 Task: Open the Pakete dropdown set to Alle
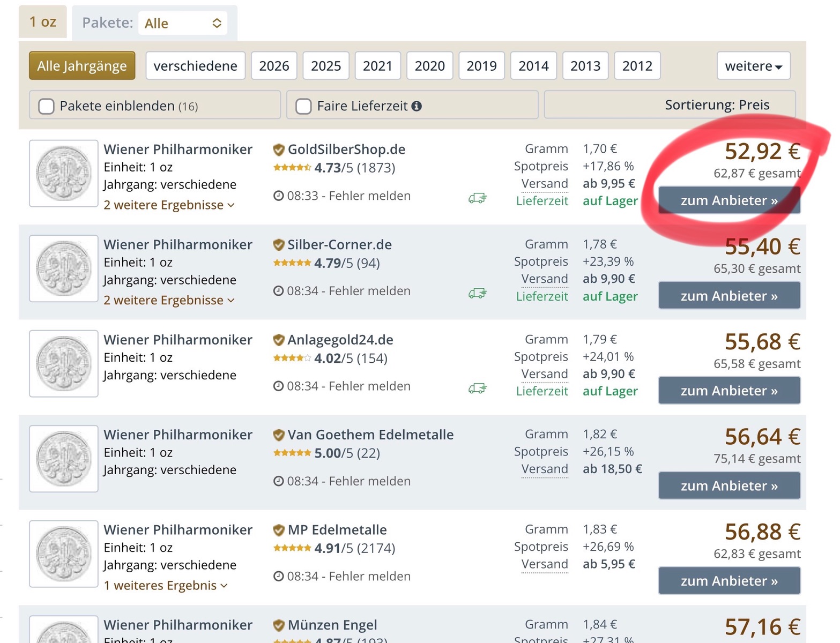click(183, 23)
